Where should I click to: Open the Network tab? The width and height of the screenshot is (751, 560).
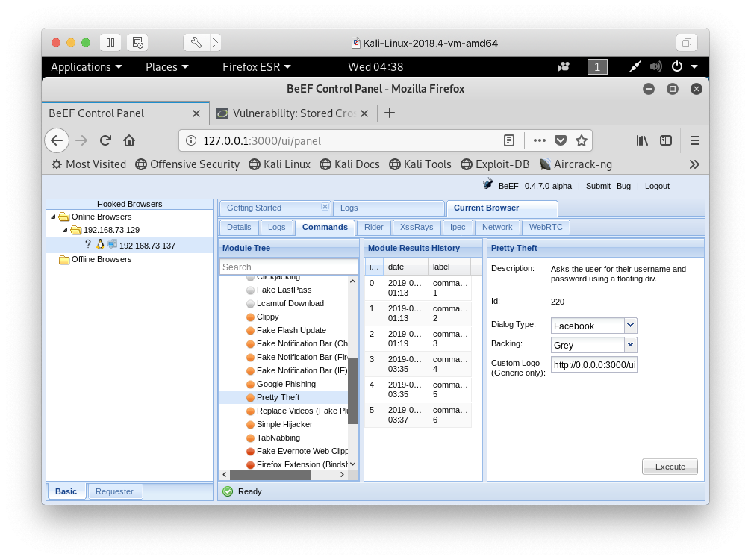click(x=497, y=227)
